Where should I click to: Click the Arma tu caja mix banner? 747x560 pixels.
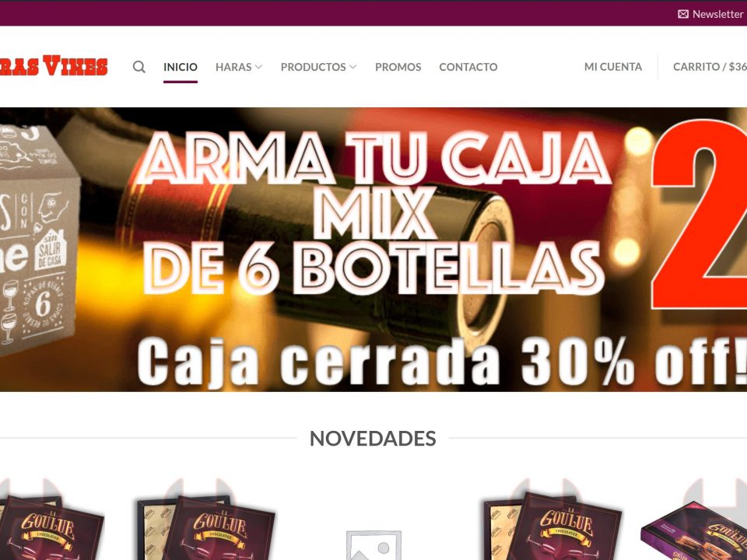373,250
